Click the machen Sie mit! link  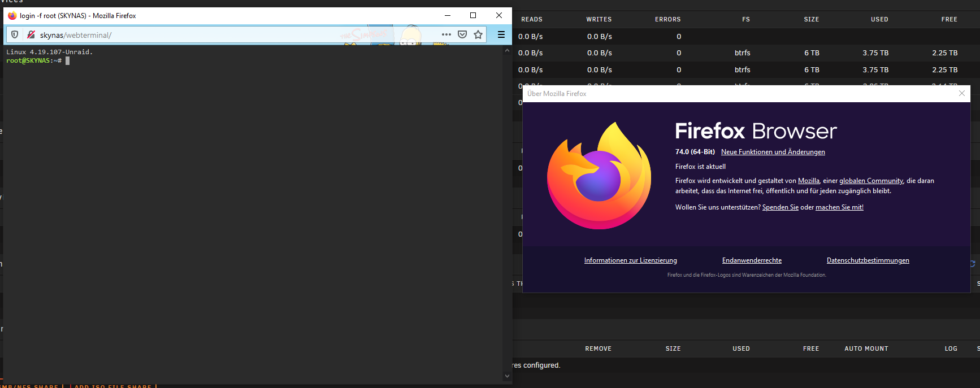pos(839,207)
